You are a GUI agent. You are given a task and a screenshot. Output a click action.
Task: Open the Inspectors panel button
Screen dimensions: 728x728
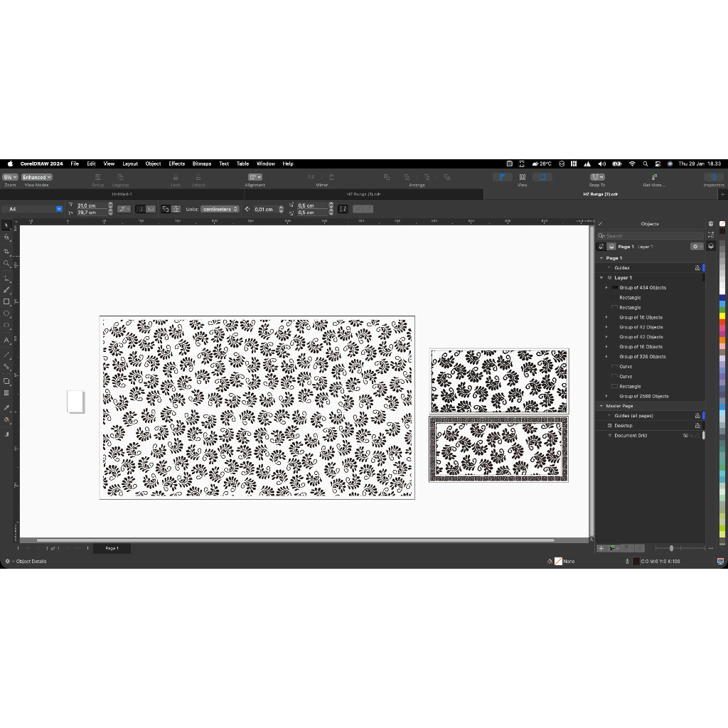(x=713, y=177)
